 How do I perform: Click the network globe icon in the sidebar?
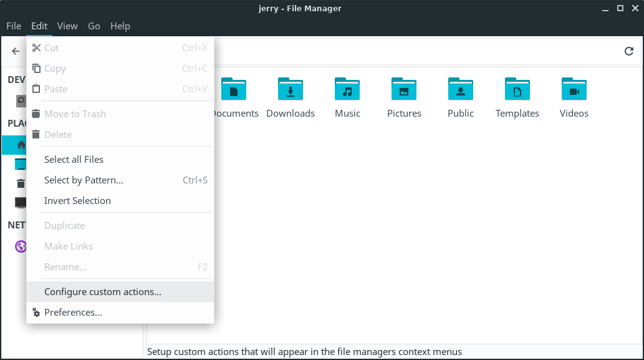point(21,246)
